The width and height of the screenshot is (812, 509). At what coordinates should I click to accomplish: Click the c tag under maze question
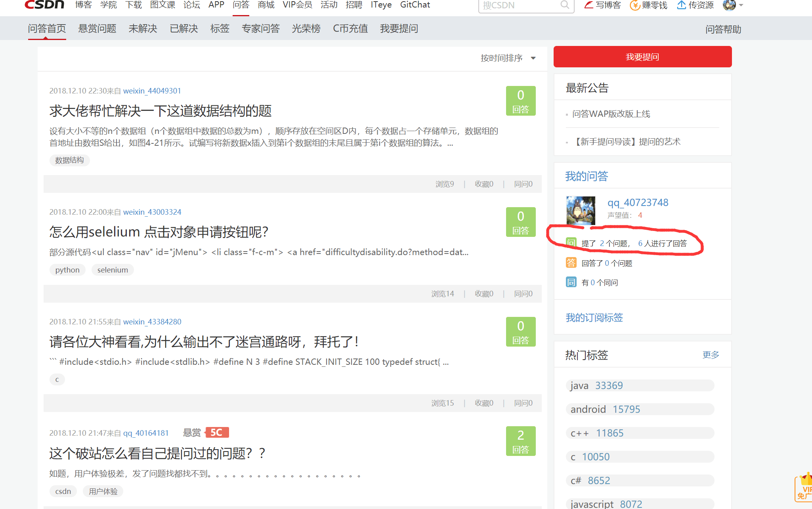[57, 379]
